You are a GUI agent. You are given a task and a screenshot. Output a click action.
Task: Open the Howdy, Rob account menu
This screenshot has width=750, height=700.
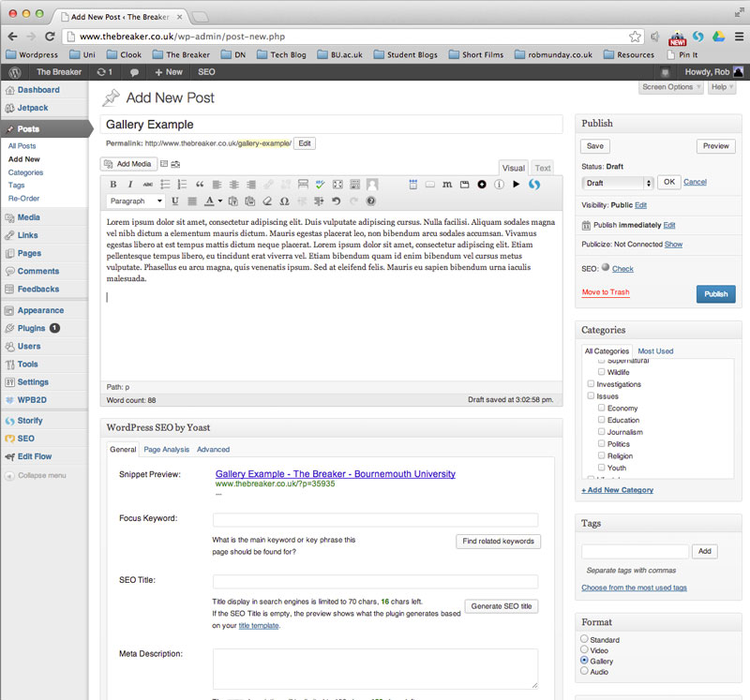(714, 72)
